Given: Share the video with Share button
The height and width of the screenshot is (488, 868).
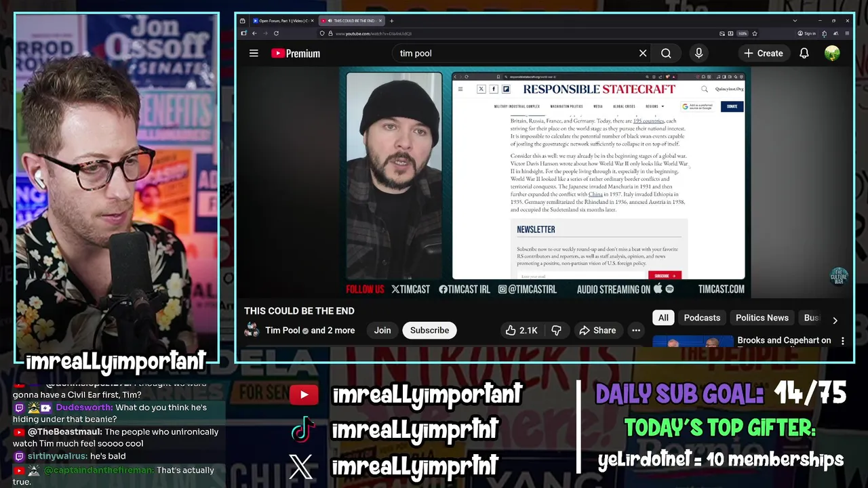Looking at the screenshot, I should pos(597,330).
